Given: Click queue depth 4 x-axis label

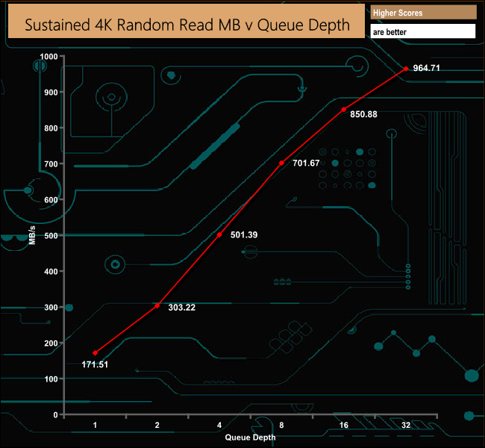Looking at the screenshot, I should pos(219,425).
